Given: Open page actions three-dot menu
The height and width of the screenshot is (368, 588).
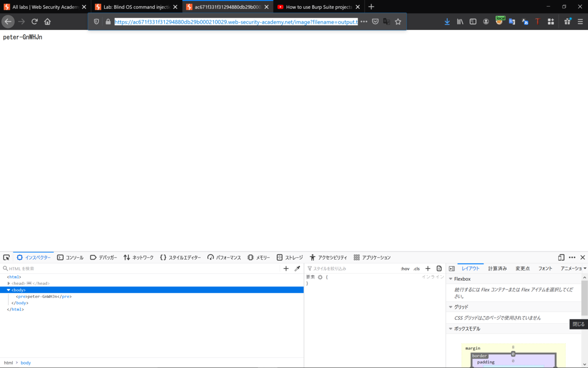Looking at the screenshot, I should pos(364,22).
